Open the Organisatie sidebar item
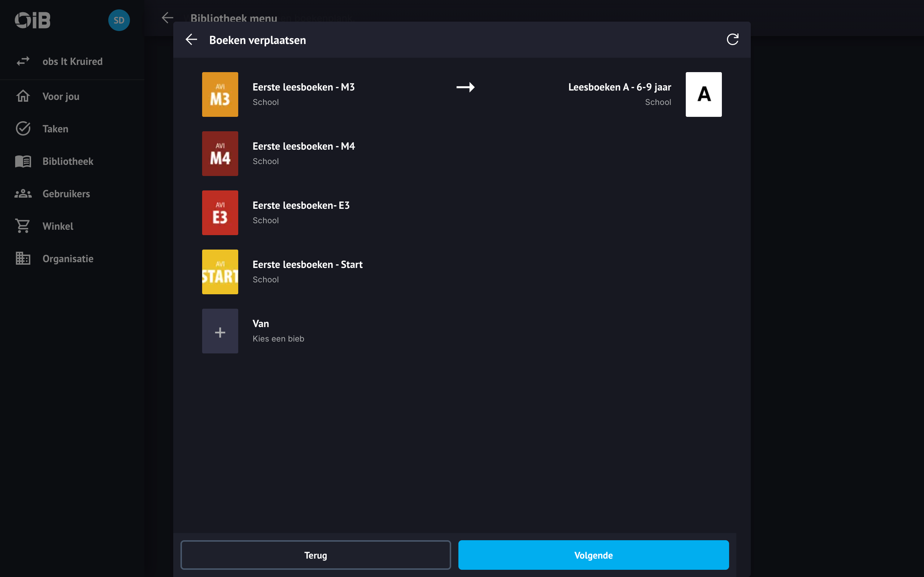Viewport: 924px width, 577px height. pyautogui.click(x=67, y=258)
